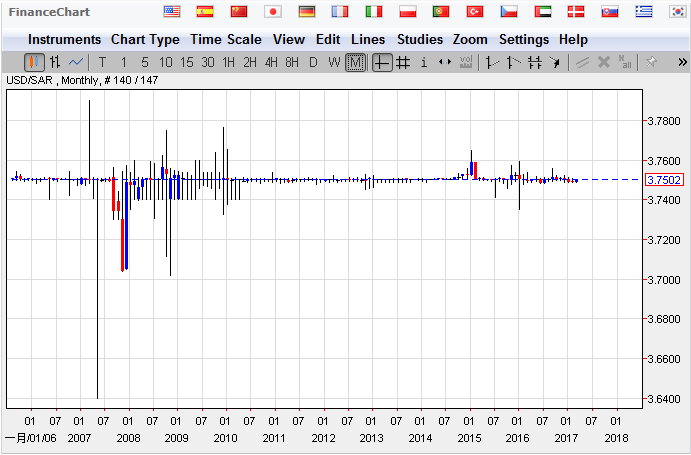Open the Instruments menu

click(x=64, y=39)
